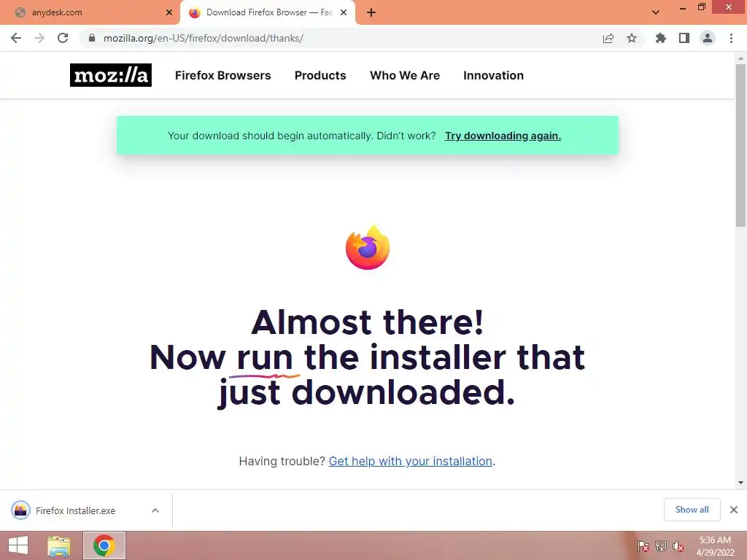Bookmark this page with the star icon
The image size is (747, 560).
(632, 38)
